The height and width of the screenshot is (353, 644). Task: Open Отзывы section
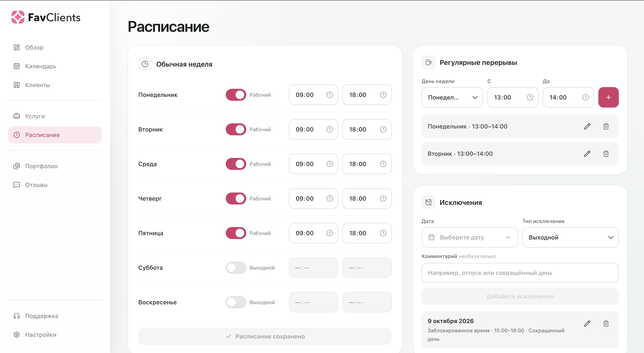(x=55, y=185)
